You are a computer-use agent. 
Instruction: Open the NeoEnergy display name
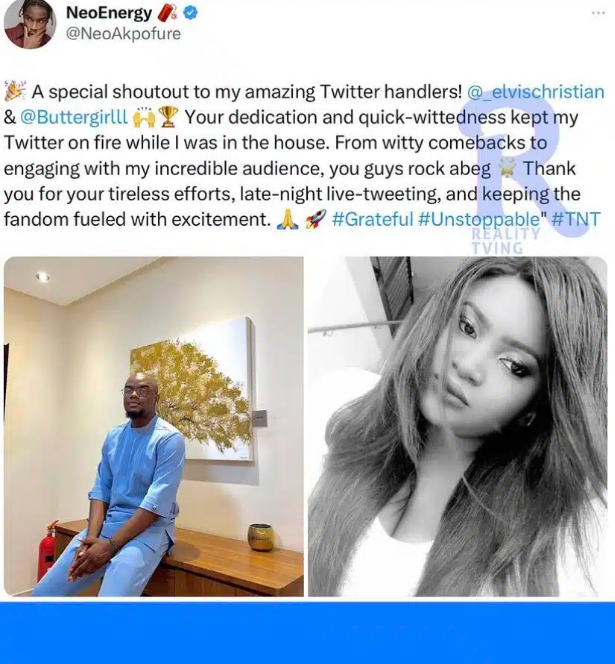[109, 13]
